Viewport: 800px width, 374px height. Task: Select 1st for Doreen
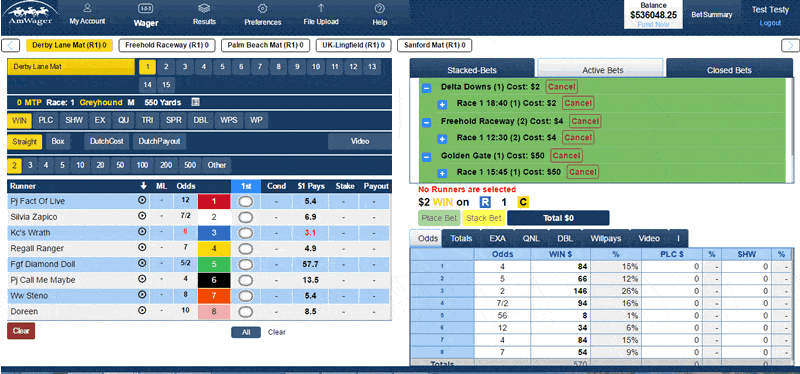pos(245,311)
